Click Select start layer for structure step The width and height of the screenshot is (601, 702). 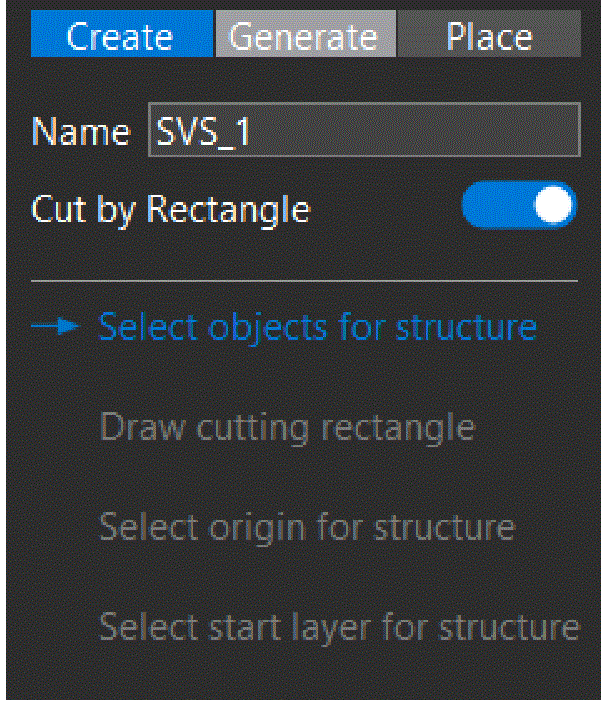339,628
